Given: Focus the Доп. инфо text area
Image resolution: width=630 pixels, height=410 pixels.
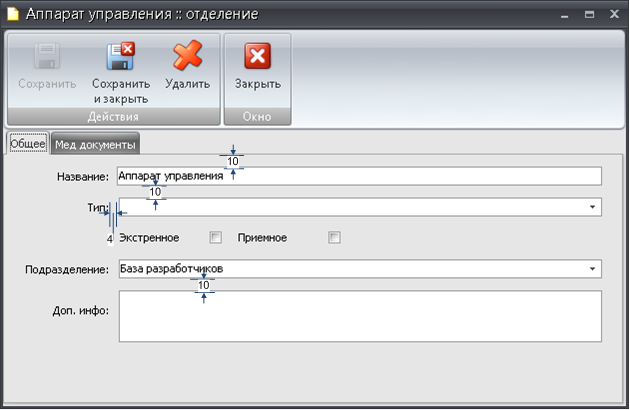Looking at the screenshot, I should click(x=359, y=316).
